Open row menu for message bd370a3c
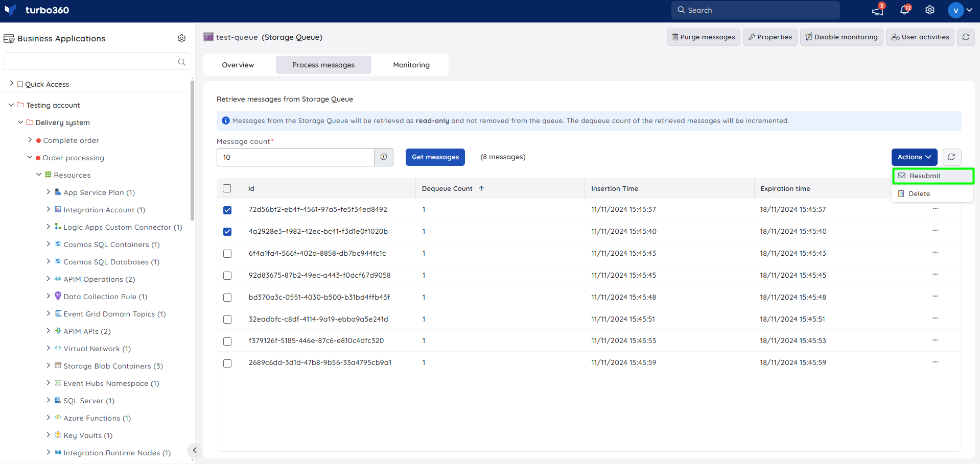The width and height of the screenshot is (980, 464). [x=935, y=297]
